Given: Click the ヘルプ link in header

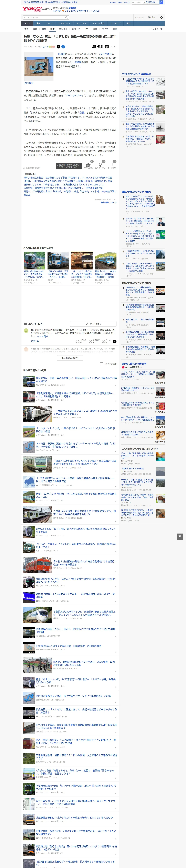Looking at the screenshot, I should point(127,2).
